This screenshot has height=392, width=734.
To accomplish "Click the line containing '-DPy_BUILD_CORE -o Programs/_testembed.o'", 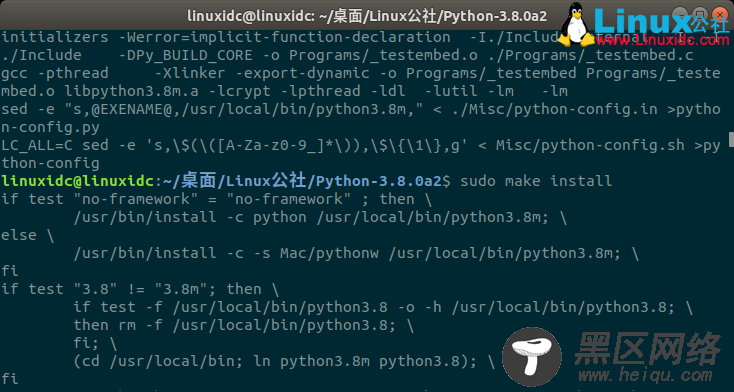I will tap(347, 55).
